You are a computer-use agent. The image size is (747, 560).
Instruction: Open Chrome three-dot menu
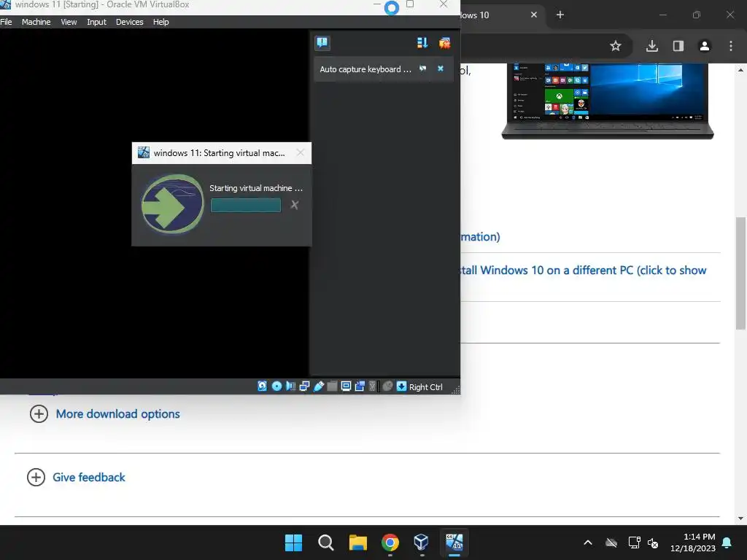pyautogui.click(x=731, y=46)
